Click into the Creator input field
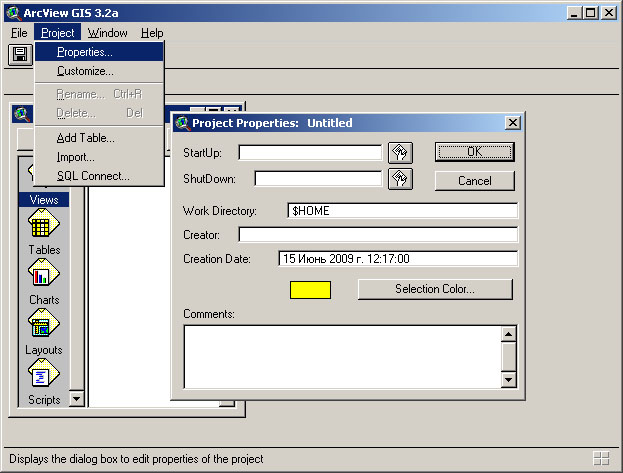 pyautogui.click(x=378, y=235)
